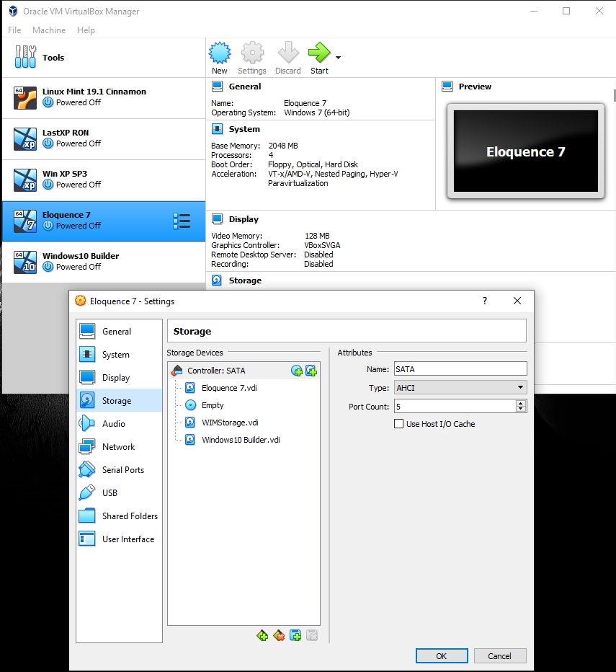Go to the Shared Folders settings page
Image resolution: width=616 pixels, height=672 pixels.
pos(119,516)
